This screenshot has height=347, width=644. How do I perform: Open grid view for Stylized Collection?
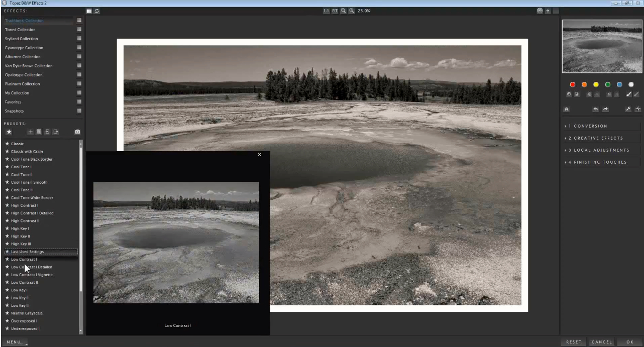tap(79, 39)
